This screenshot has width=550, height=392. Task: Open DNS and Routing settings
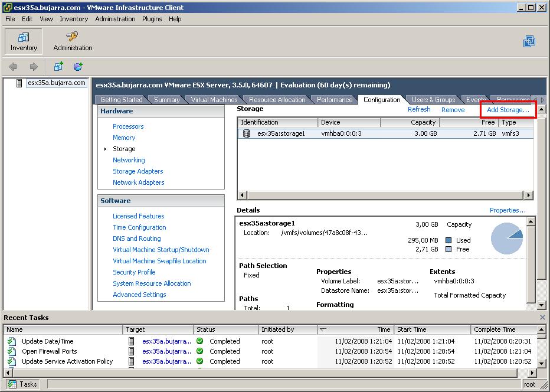[137, 239]
